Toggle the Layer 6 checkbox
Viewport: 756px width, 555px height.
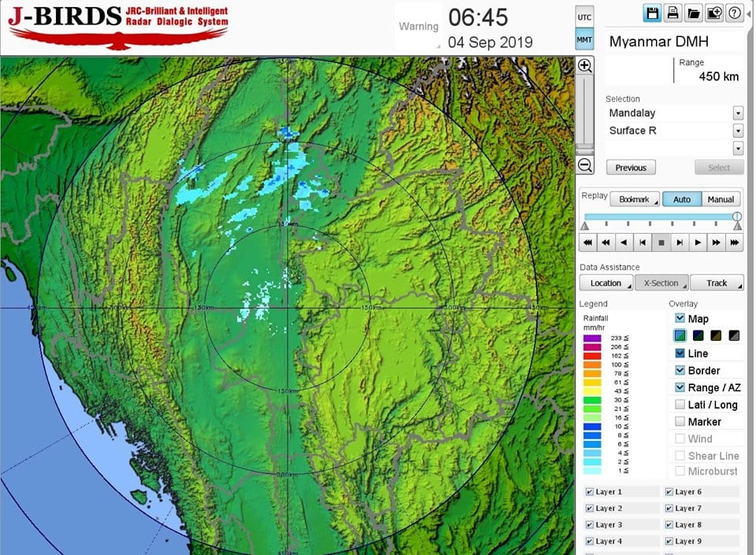tap(669, 492)
